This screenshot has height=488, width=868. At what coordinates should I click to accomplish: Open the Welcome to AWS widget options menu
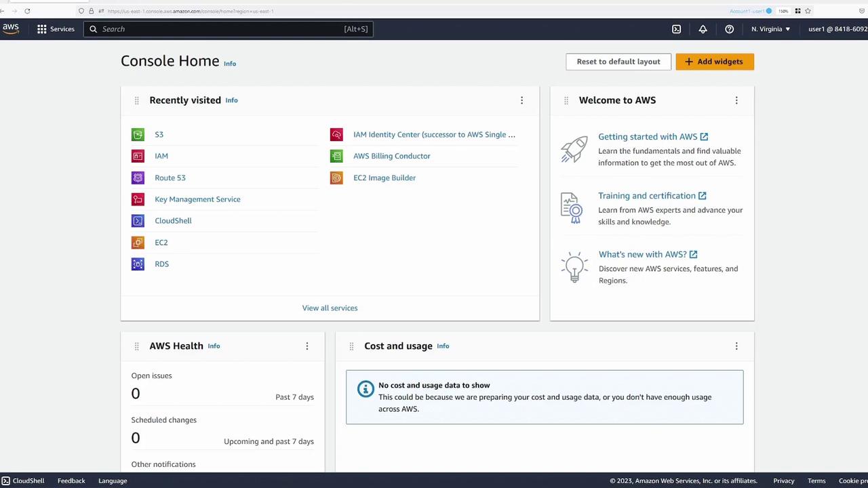click(736, 100)
